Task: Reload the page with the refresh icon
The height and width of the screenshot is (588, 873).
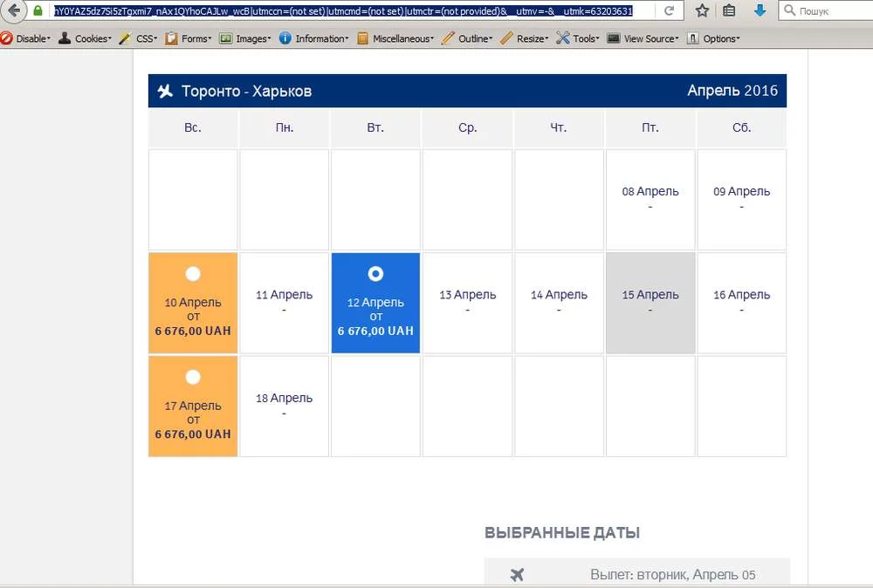Action: pos(670,10)
